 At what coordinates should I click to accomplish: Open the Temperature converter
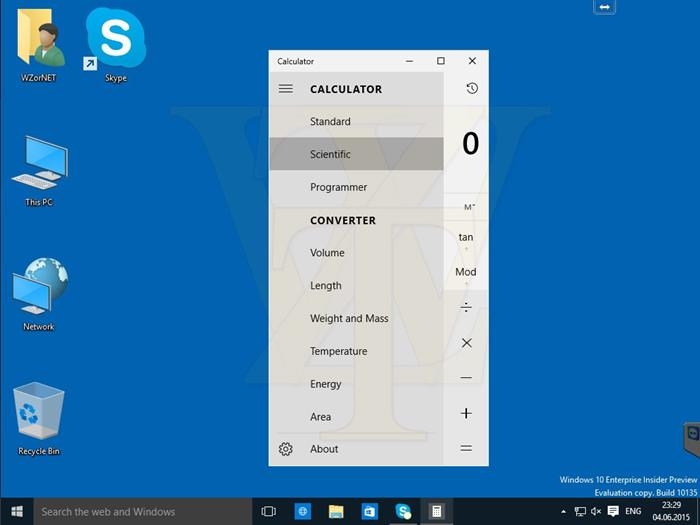tap(356, 351)
